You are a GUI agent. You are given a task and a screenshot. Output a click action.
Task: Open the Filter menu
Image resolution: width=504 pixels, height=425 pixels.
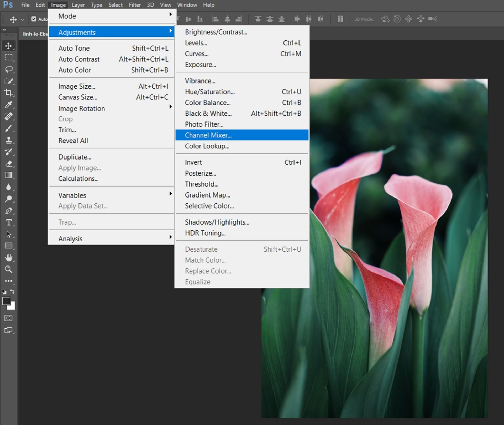(134, 5)
